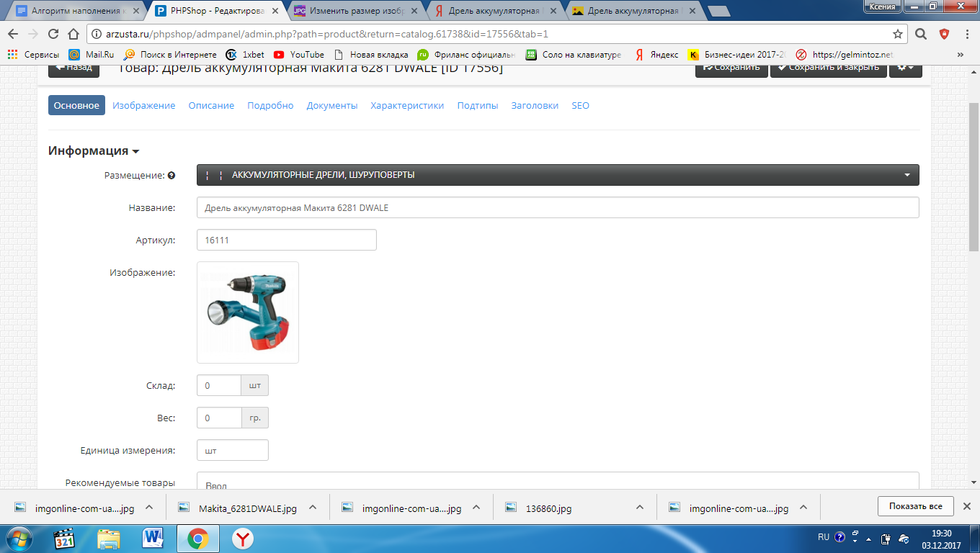Open the Chrome three-dot menu

coord(966,34)
